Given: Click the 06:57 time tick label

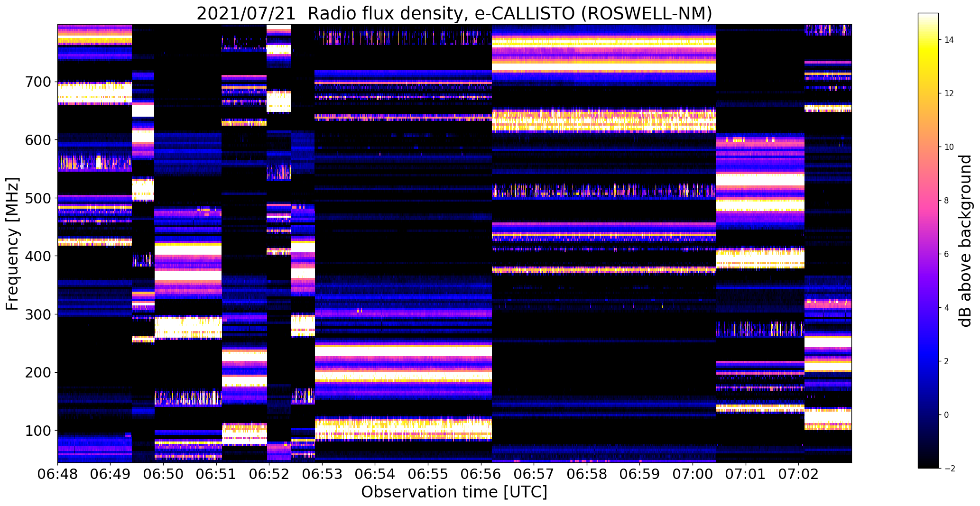Looking at the screenshot, I should pyautogui.click(x=534, y=474).
